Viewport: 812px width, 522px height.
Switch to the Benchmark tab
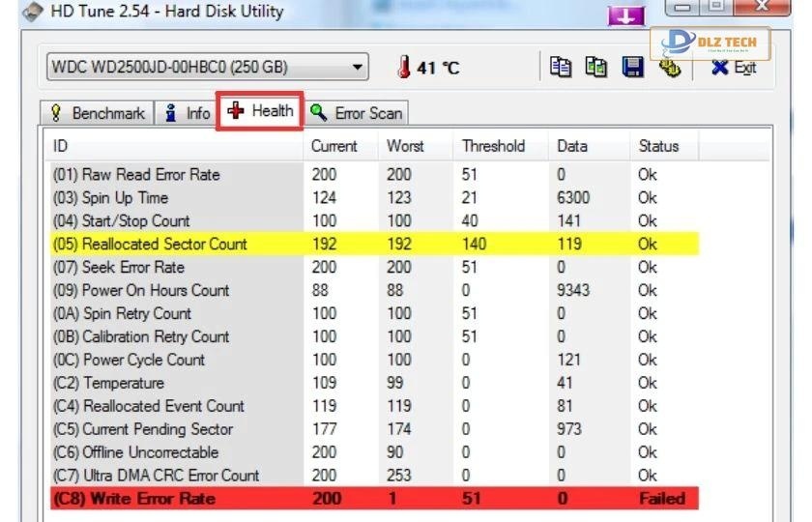click(x=98, y=113)
